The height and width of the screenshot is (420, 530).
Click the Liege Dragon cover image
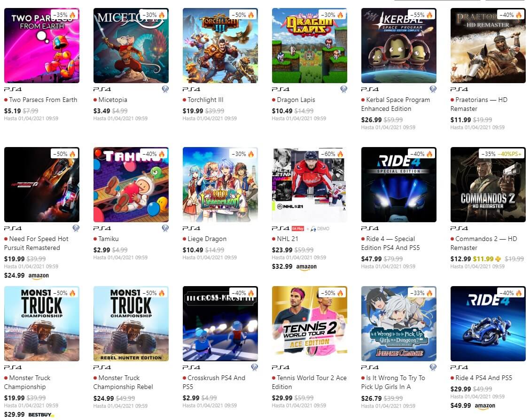[220, 184]
